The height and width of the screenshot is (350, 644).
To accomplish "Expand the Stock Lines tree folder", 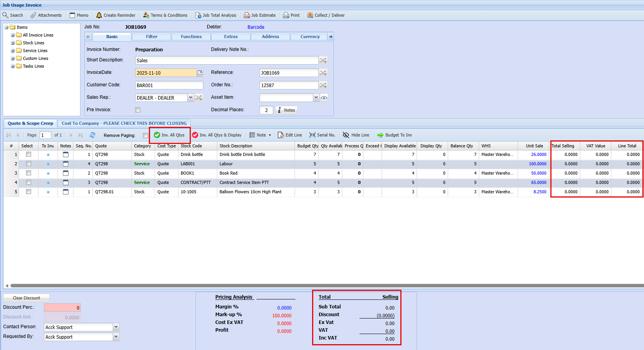I will point(13,43).
